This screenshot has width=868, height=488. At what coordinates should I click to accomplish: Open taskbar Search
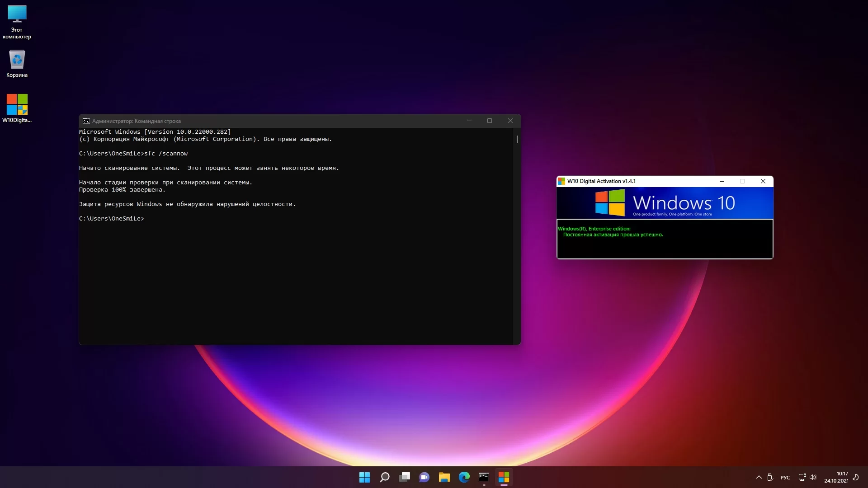coord(385,477)
